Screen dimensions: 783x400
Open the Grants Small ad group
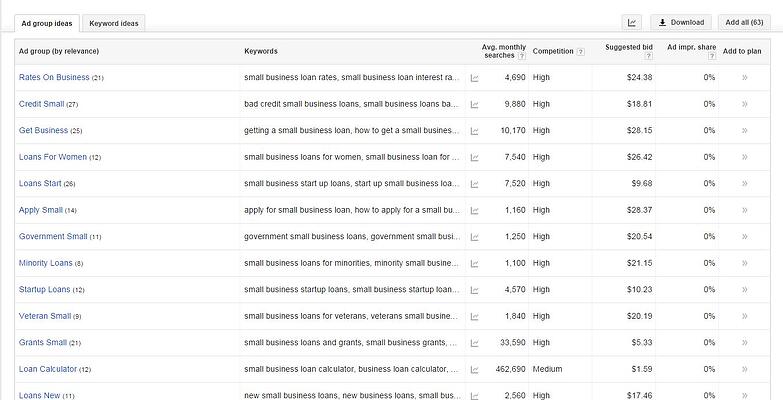(43, 342)
